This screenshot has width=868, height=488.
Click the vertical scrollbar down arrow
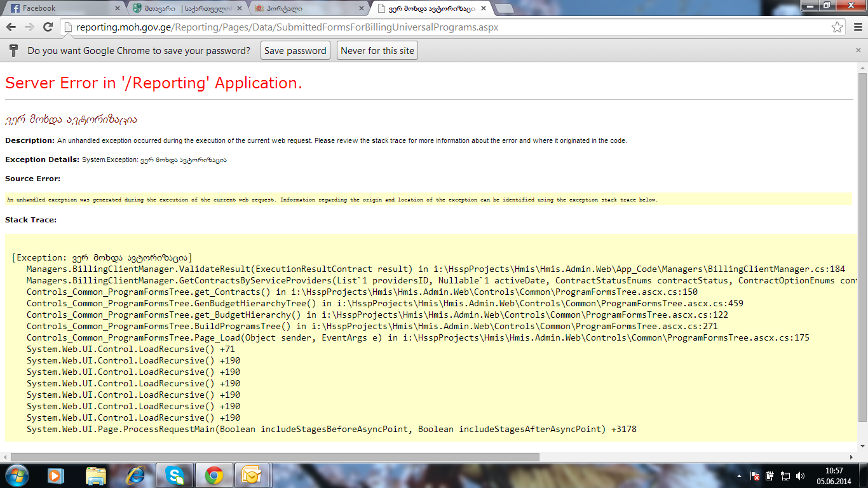862,446
